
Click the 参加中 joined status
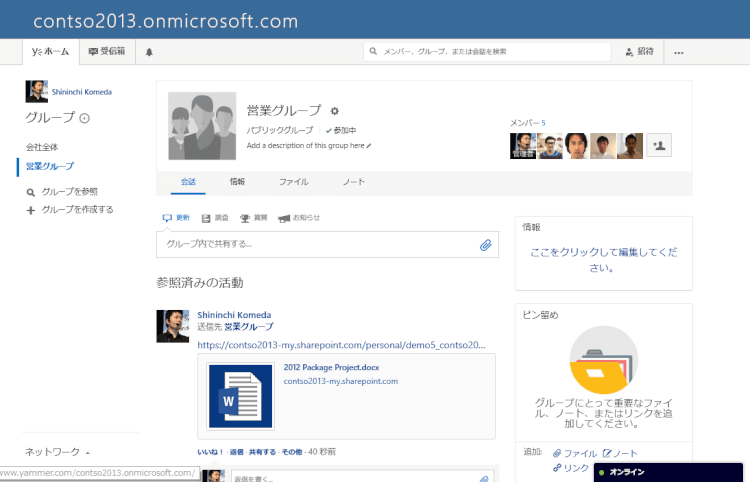(x=341, y=131)
